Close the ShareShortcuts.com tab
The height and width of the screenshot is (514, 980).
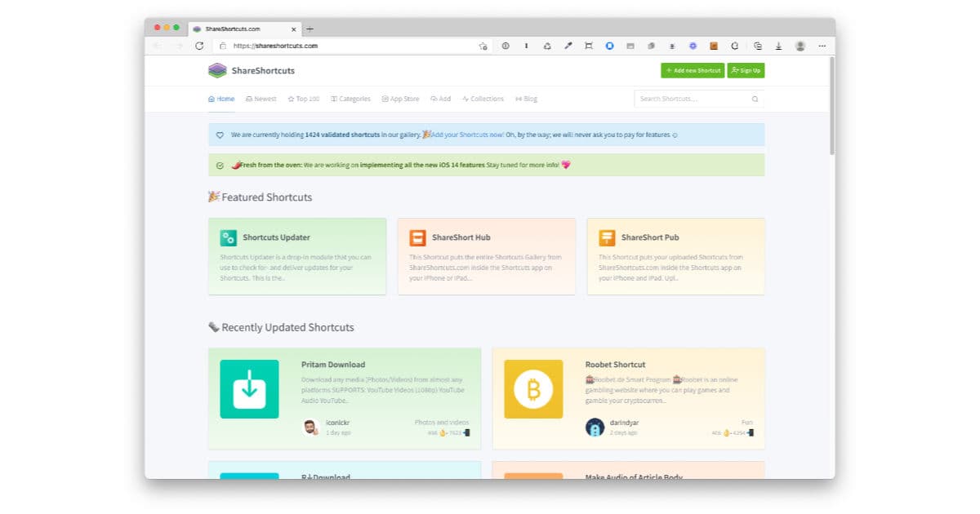(x=294, y=29)
